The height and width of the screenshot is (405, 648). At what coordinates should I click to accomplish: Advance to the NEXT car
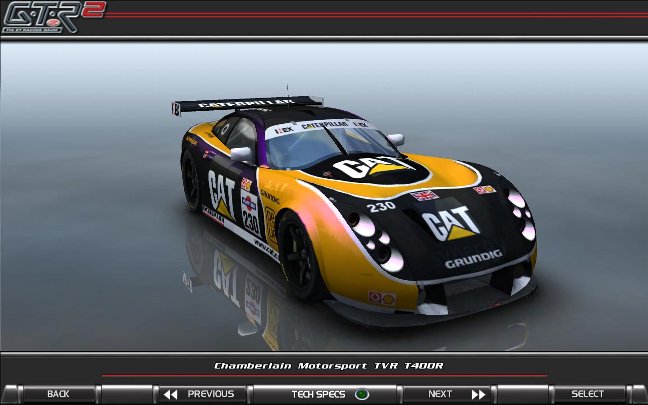click(x=447, y=394)
